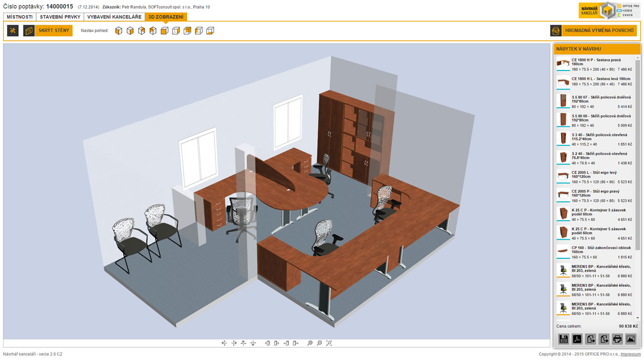
Task: Open the Impressum link
Action: [x=630, y=354]
